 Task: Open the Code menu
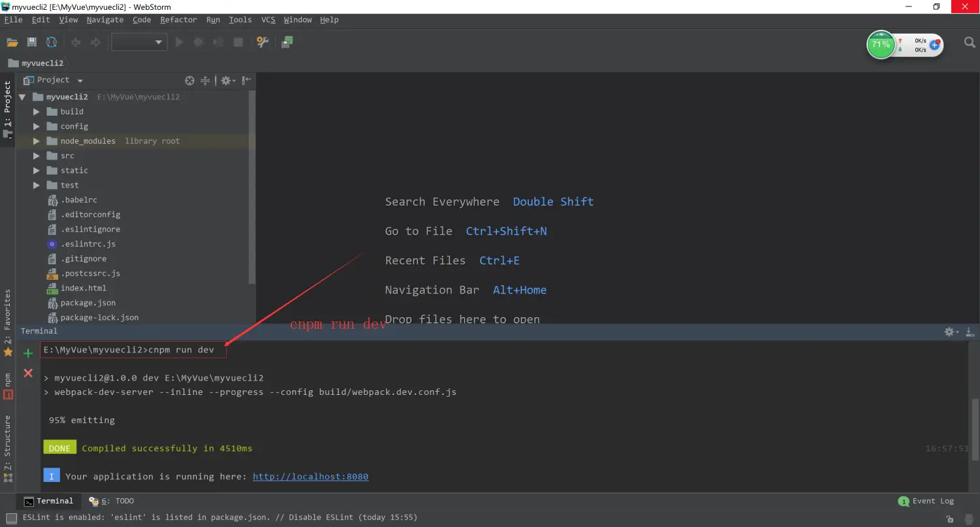tap(142, 20)
